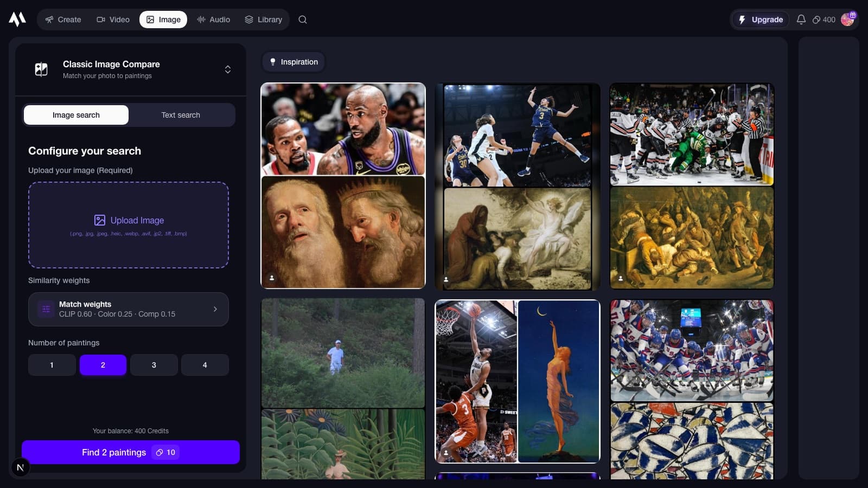Click the Upload Image drop zone
Viewport: 868px width, 488px height.
[x=129, y=225]
